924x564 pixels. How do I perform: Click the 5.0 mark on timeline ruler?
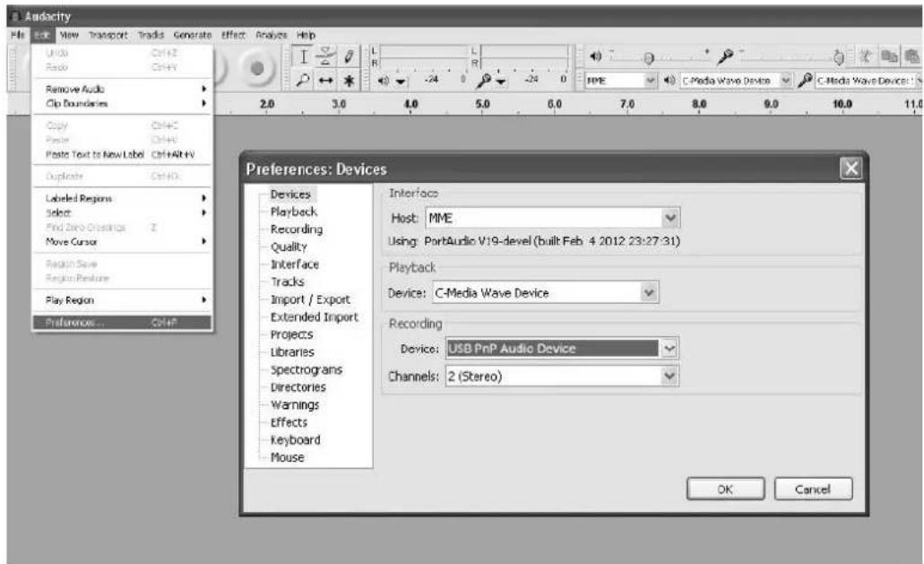pyautogui.click(x=483, y=104)
